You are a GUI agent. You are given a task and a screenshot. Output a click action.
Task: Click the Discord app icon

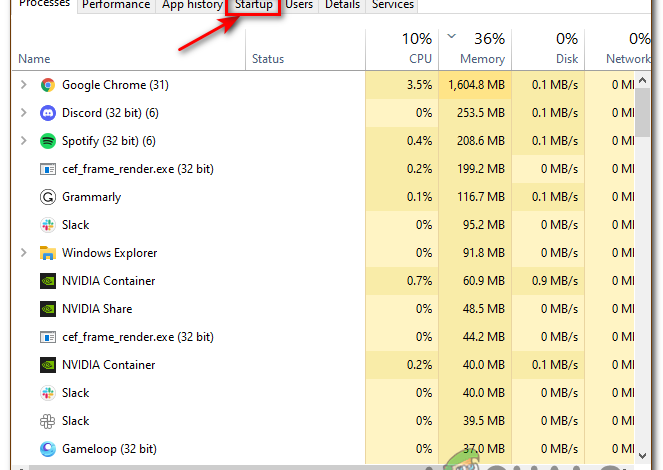(48, 113)
